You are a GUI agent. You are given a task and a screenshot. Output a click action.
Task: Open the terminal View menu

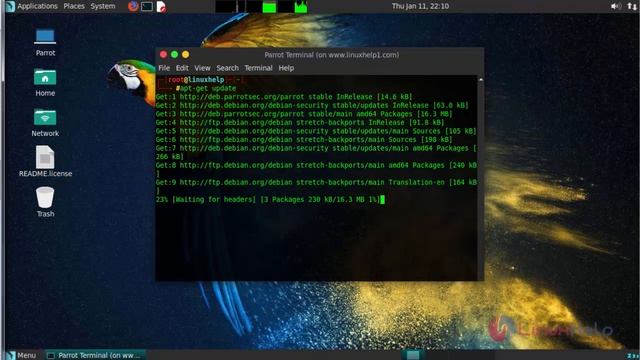202,68
